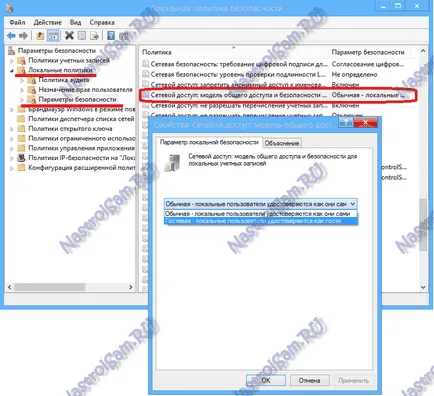Select policy Сетевой доступ: модель общего доступа
The height and width of the screenshot is (396, 434).
[x=238, y=95]
